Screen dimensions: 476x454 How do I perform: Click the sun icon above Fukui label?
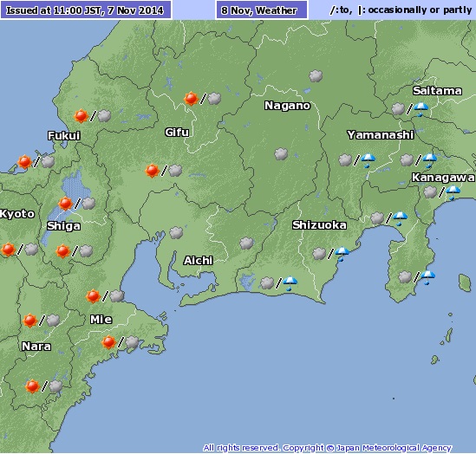(81, 116)
